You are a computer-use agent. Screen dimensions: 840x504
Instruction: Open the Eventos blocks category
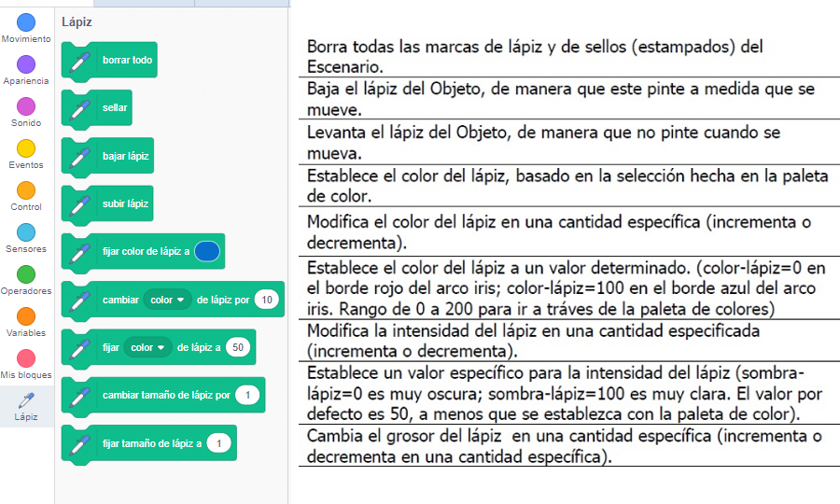click(26, 148)
